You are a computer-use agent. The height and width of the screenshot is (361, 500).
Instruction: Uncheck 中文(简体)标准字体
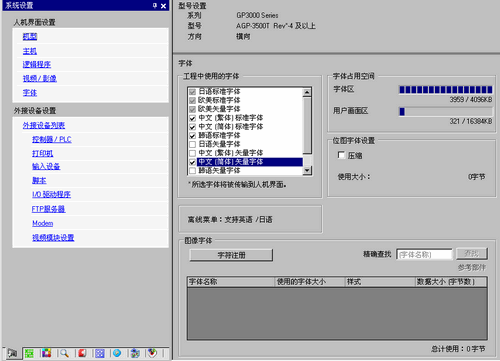pyautogui.click(x=192, y=127)
